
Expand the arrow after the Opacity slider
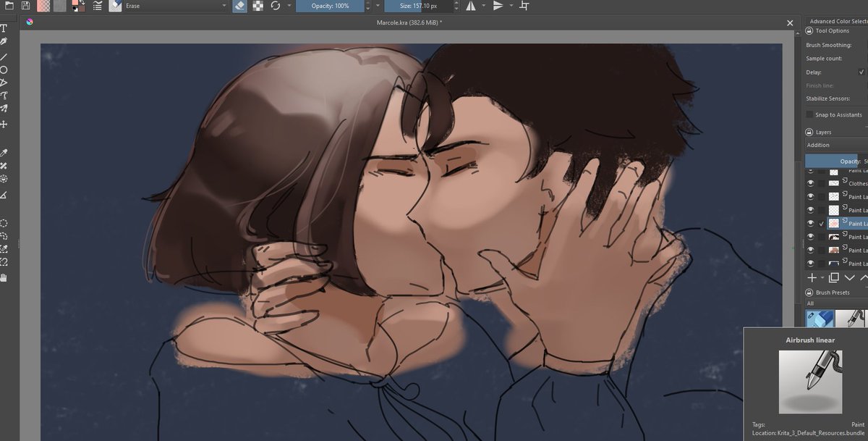click(x=377, y=6)
